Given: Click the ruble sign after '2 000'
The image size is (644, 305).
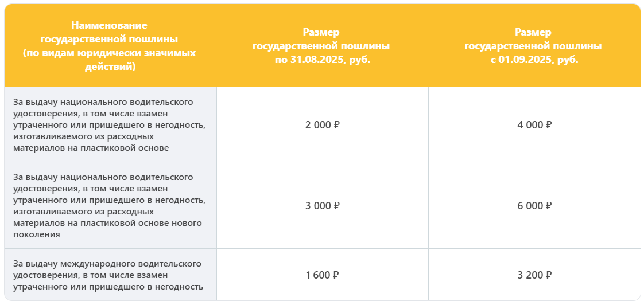Looking at the screenshot, I should tap(336, 124).
